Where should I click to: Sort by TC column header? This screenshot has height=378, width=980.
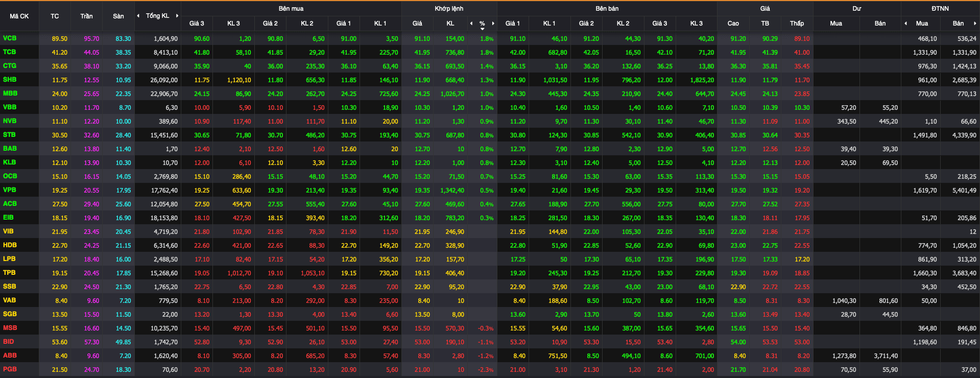[55, 16]
